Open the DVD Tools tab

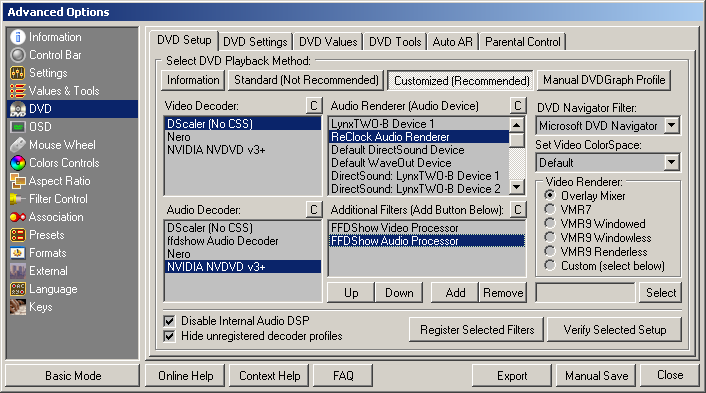coord(395,42)
